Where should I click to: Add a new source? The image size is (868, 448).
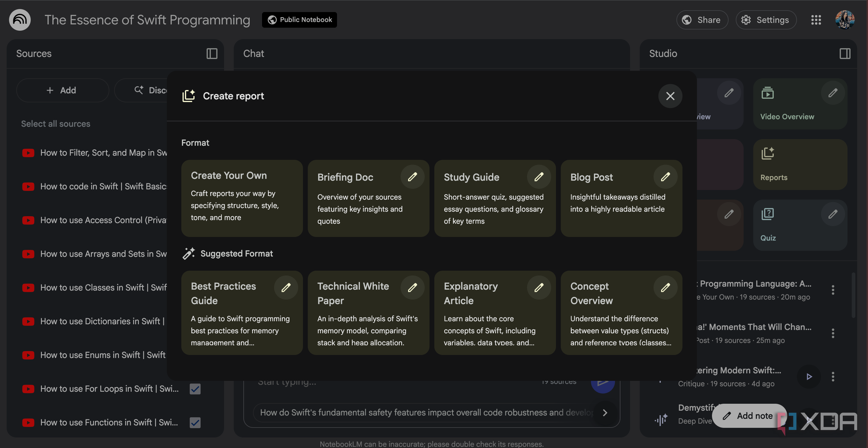coord(62,90)
